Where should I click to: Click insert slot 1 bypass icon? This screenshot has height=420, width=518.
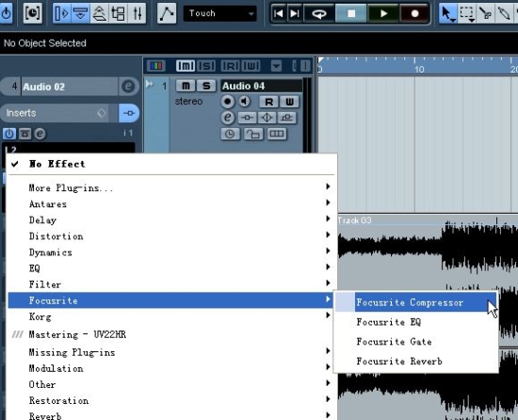pyautogui.click(x=24, y=134)
